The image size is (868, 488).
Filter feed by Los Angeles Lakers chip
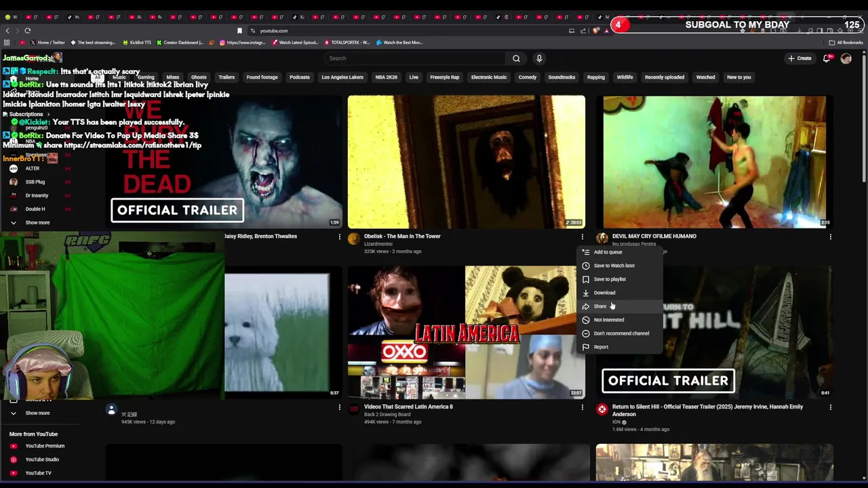click(342, 77)
